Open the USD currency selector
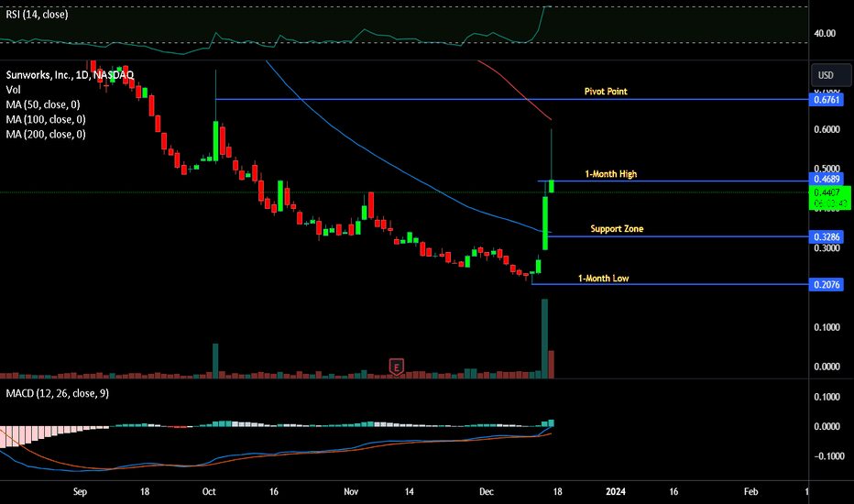Image resolution: width=854 pixels, height=504 pixels. 830,75
